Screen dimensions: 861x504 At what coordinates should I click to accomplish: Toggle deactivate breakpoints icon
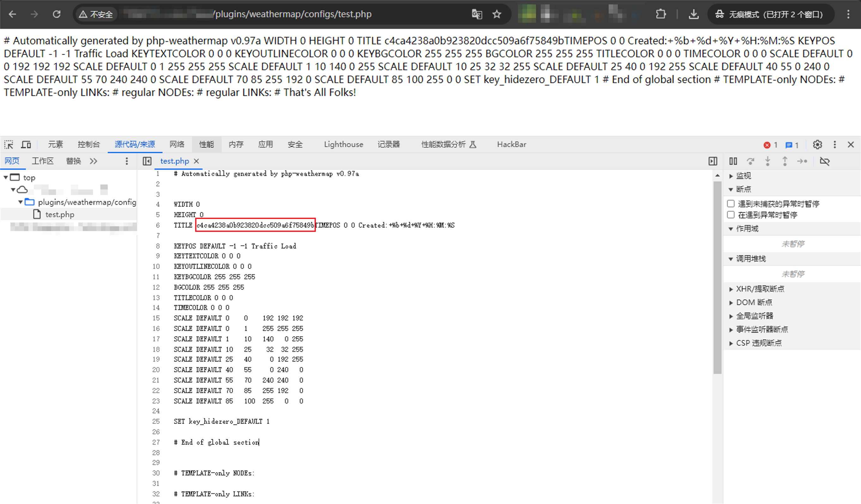tap(825, 161)
